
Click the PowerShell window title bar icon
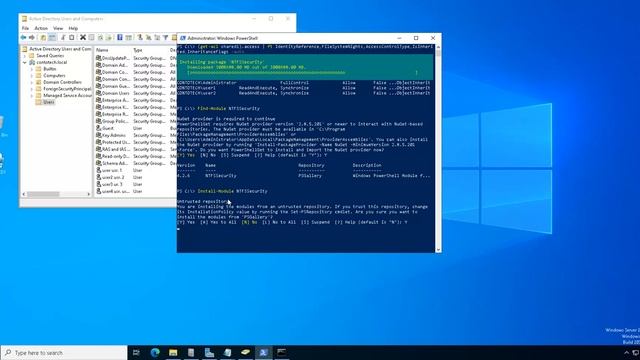click(183, 38)
